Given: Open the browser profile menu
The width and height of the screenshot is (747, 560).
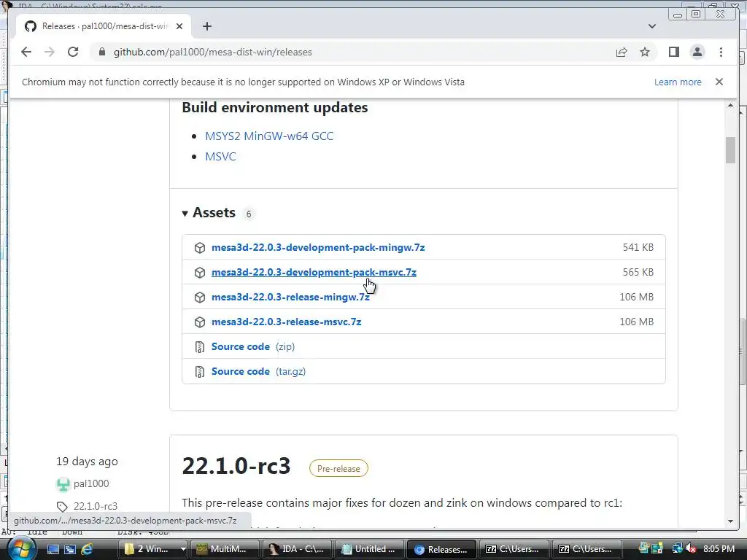Looking at the screenshot, I should tap(697, 52).
